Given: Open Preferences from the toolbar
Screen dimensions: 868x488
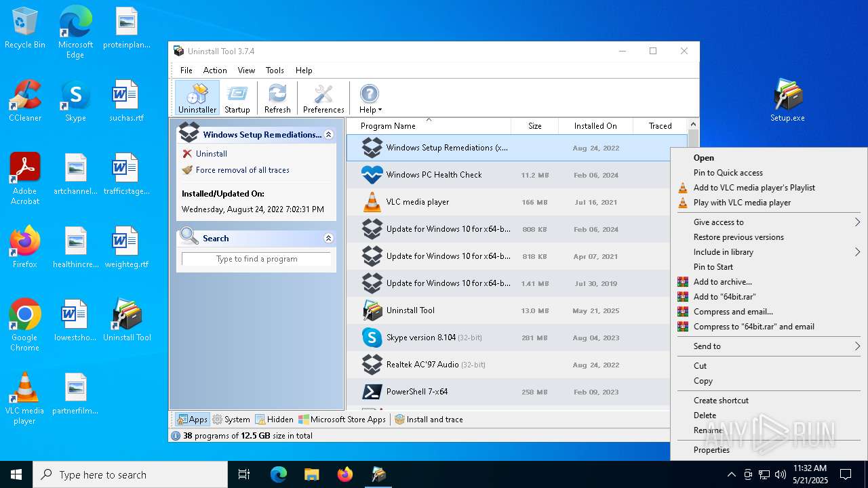Looking at the screenshot, I should 323,98.
